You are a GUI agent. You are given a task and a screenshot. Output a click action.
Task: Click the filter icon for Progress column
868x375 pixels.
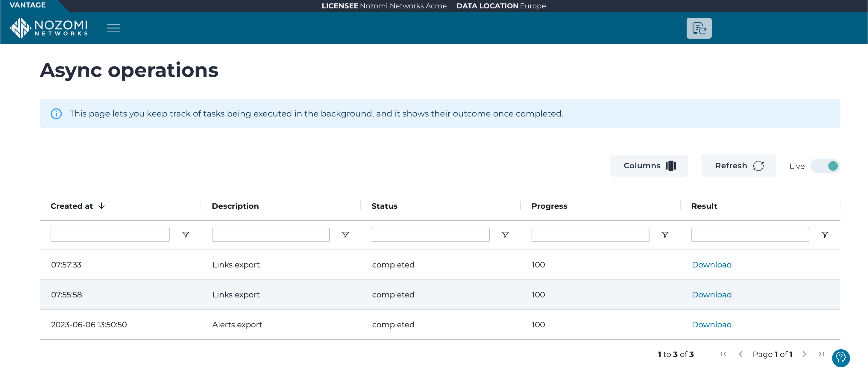[x=665, y=235]
